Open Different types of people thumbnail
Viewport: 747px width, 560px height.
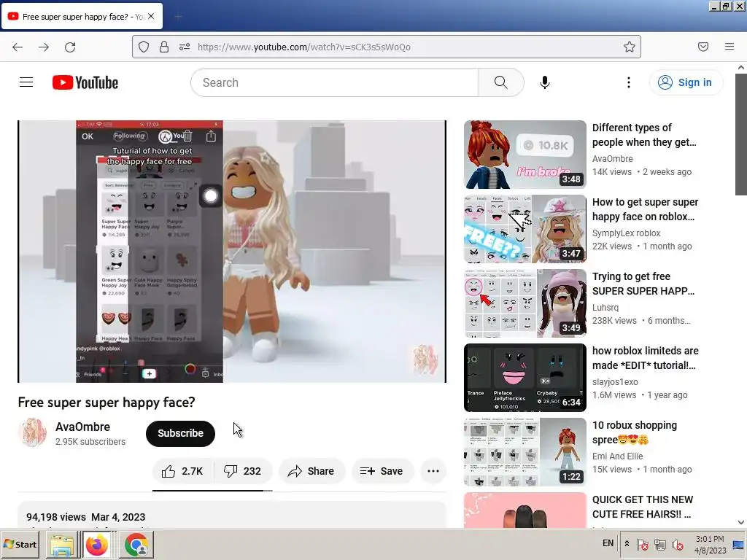525,155
